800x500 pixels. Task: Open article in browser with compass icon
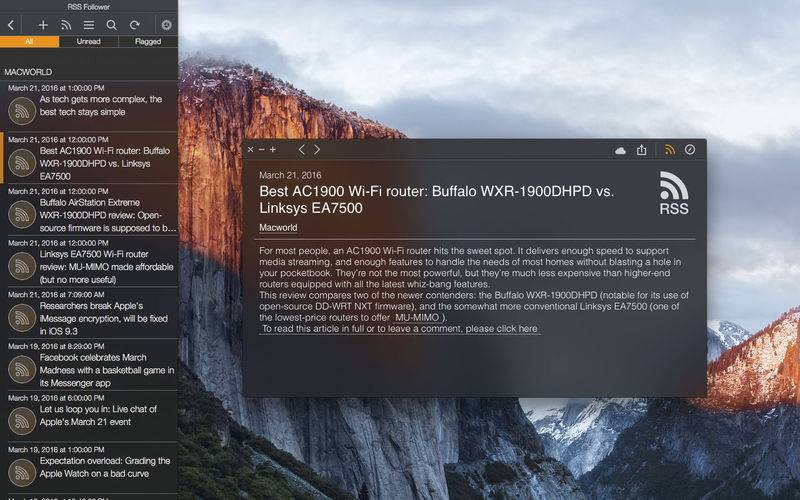click(690, 149)
